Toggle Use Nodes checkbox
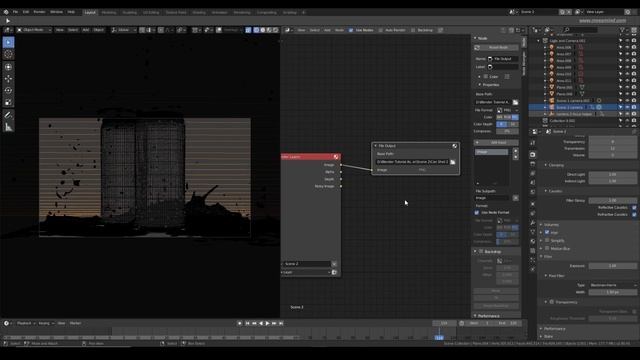The image size is (640, 360). click(351, 30)
